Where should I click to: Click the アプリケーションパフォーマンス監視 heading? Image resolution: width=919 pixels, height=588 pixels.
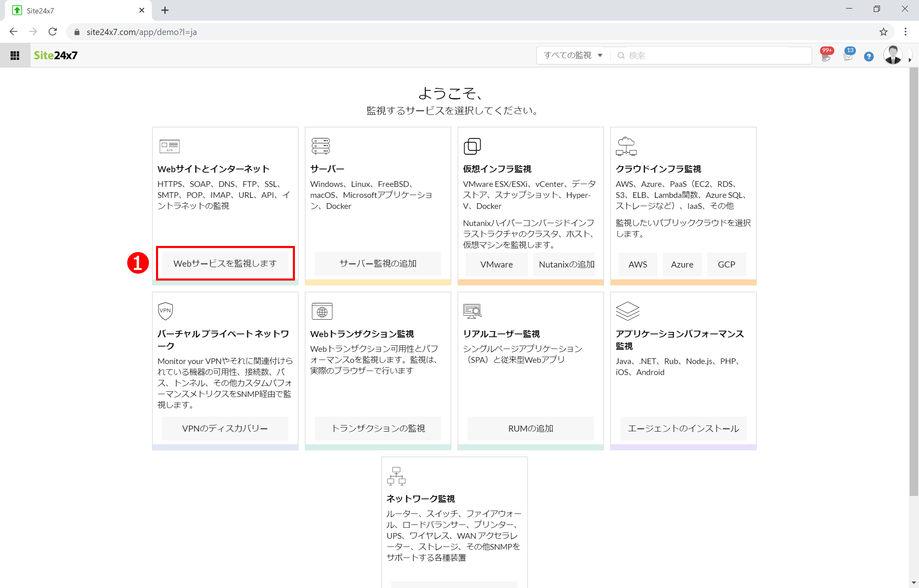[679, 340]
